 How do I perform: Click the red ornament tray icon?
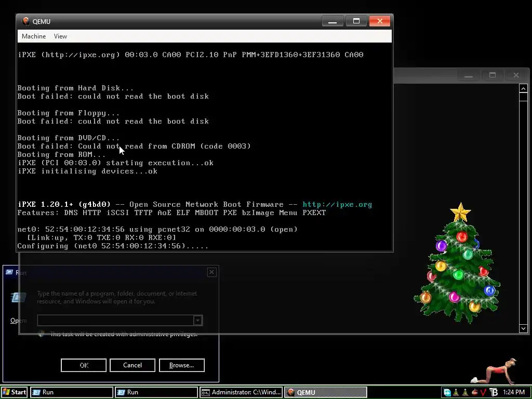coord(475,393)
